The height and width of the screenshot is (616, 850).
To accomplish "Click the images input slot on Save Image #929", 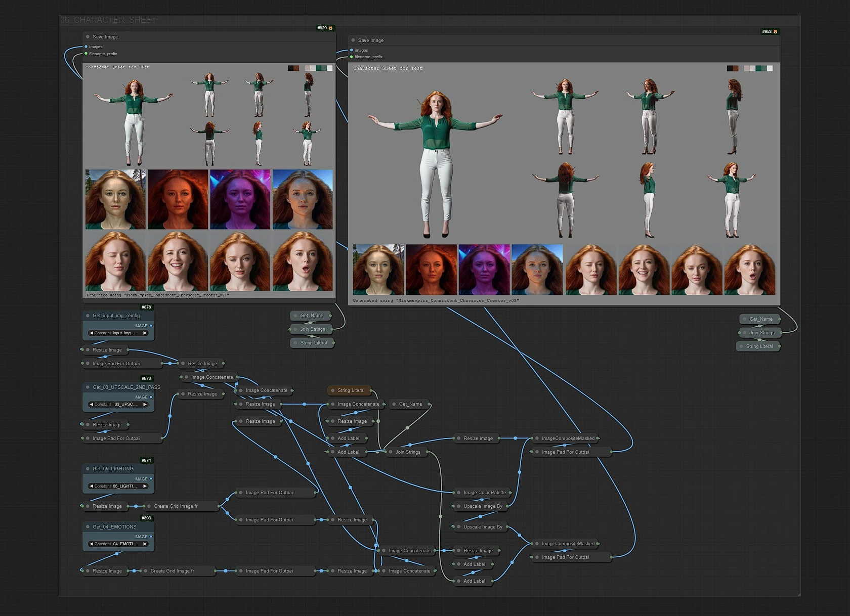I will pyautogui.click(x=86, y=47).
